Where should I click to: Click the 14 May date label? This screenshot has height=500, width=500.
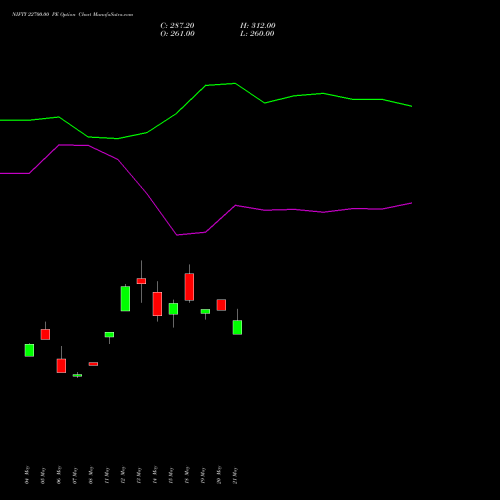click(155, 475)
